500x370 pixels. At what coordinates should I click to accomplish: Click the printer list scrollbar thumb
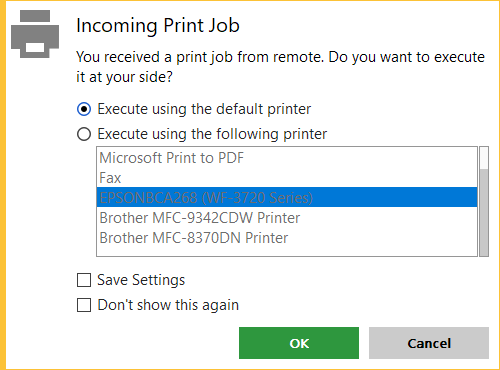pos(484,212)
